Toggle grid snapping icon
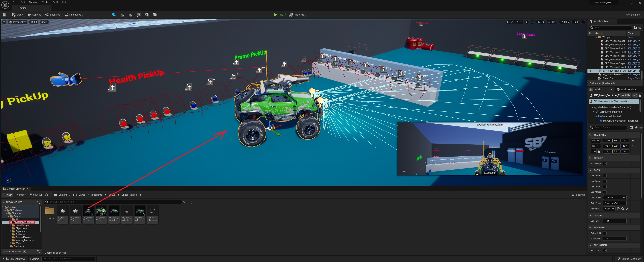Screen dimensions: 644x262 (539, 22)
